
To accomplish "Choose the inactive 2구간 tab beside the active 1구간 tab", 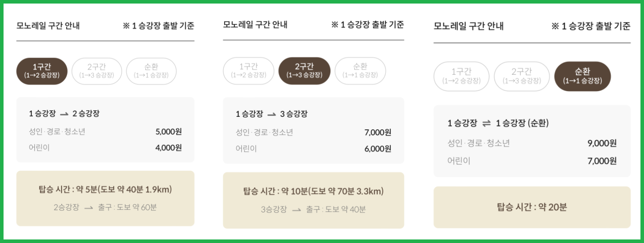I will coord(96,71).
